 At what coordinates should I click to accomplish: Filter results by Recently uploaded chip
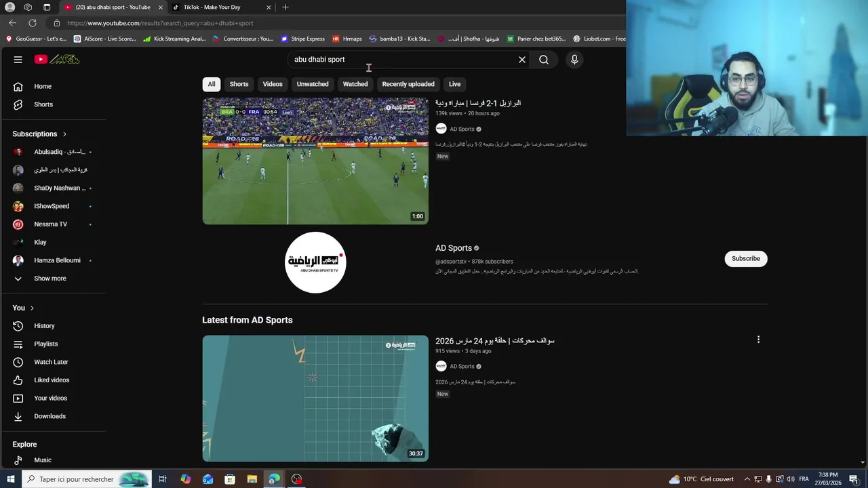click(408, 84)
